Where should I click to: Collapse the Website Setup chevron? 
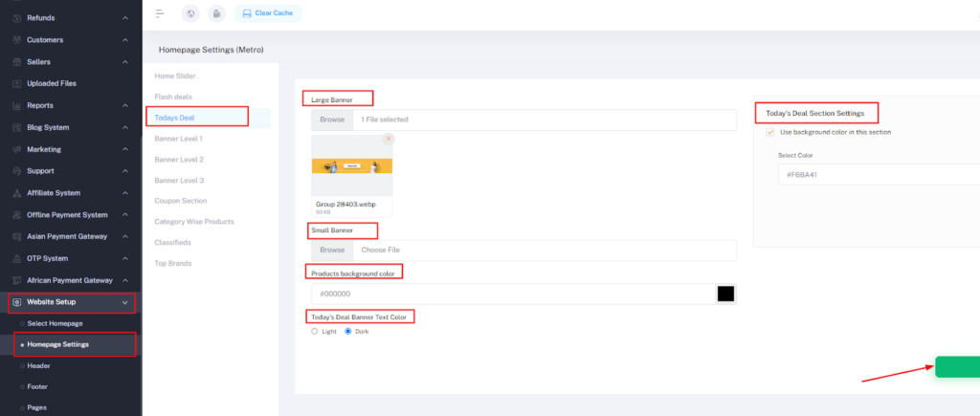[125, 302]
